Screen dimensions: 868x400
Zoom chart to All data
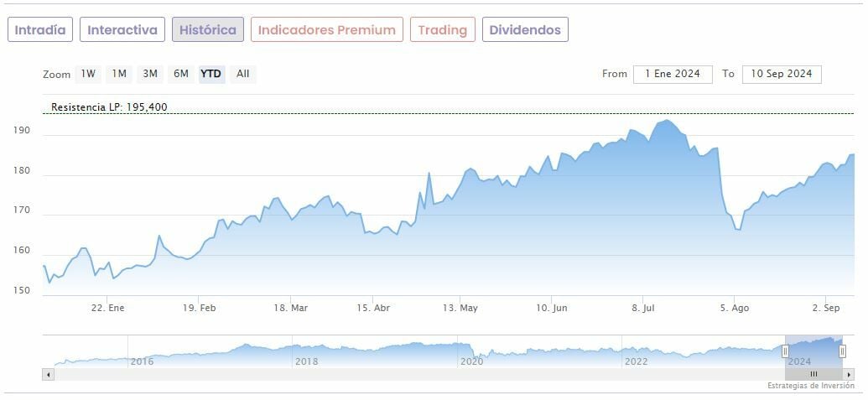(x=243, y=74)
